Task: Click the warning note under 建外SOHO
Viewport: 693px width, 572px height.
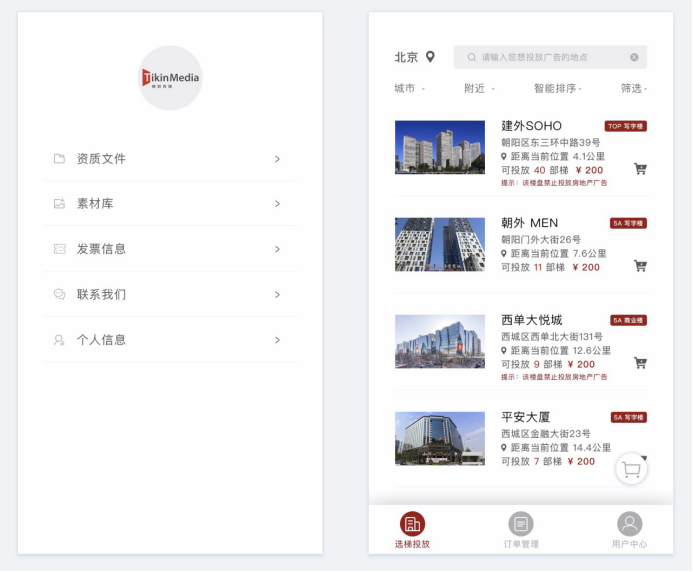Action: click(554, 183)
